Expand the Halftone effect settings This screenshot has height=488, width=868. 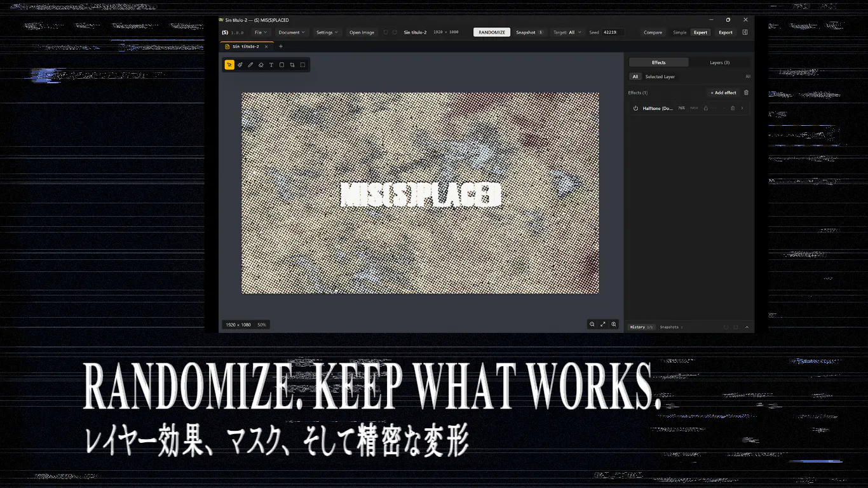tap(742, 108)
